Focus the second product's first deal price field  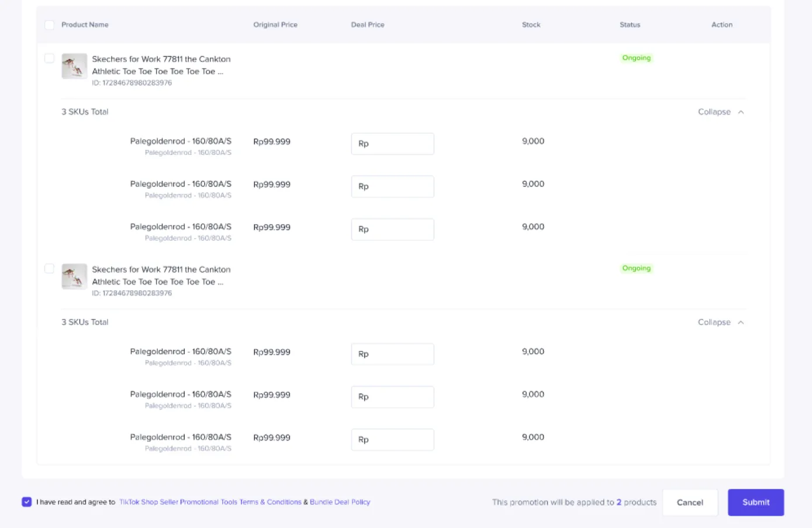coord(392,354)
